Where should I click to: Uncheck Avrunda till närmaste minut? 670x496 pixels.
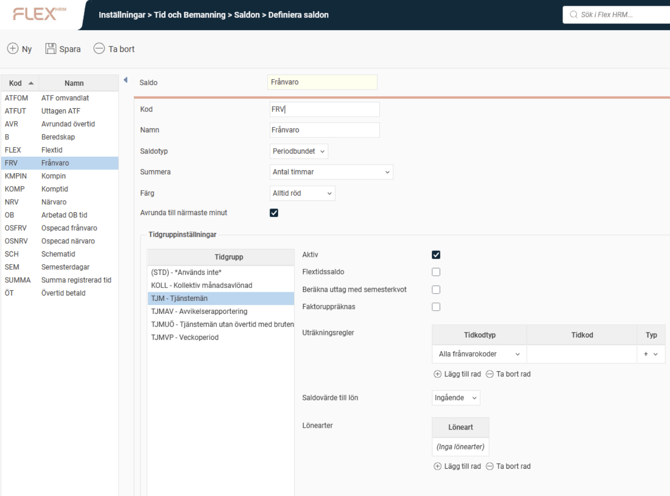(274, 213)
